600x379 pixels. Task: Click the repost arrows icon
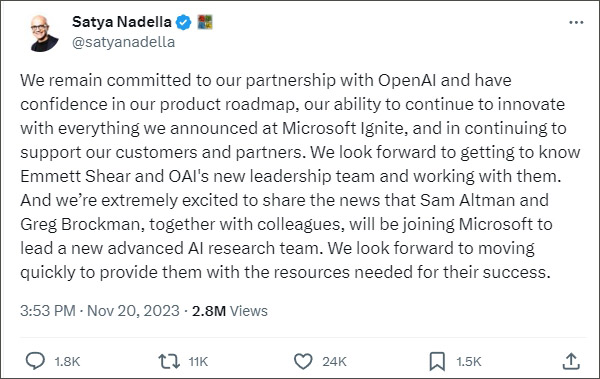point(169,361)
